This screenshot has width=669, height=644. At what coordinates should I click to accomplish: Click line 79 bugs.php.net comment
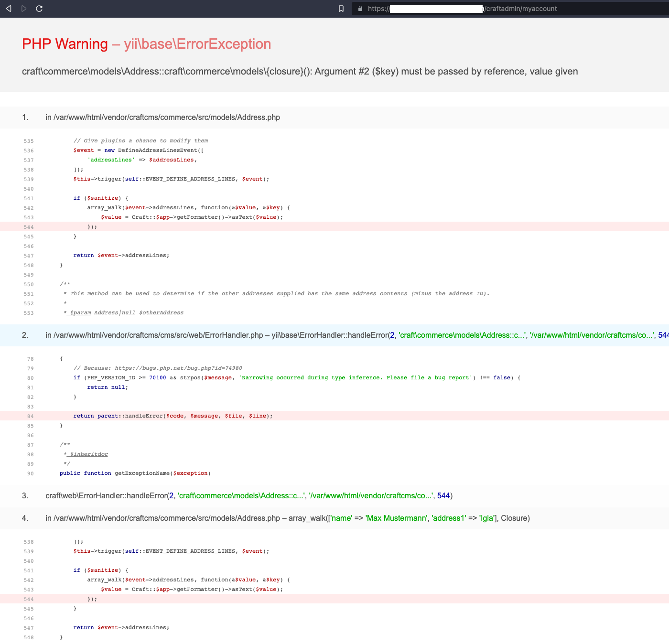158,368
